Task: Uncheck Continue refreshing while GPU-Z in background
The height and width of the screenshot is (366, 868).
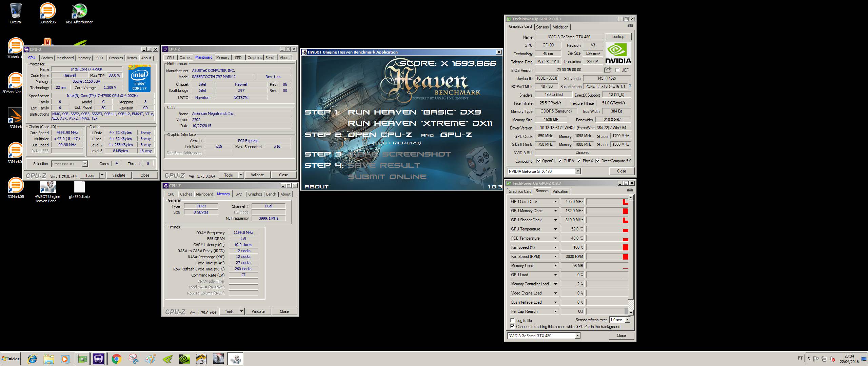Action: click(512, 327)
